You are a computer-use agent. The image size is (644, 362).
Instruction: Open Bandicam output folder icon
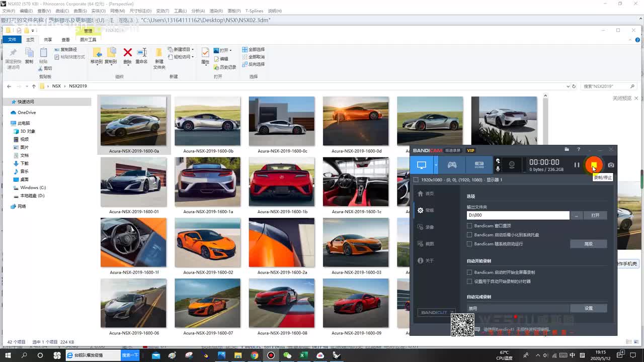tap(567, 149)
